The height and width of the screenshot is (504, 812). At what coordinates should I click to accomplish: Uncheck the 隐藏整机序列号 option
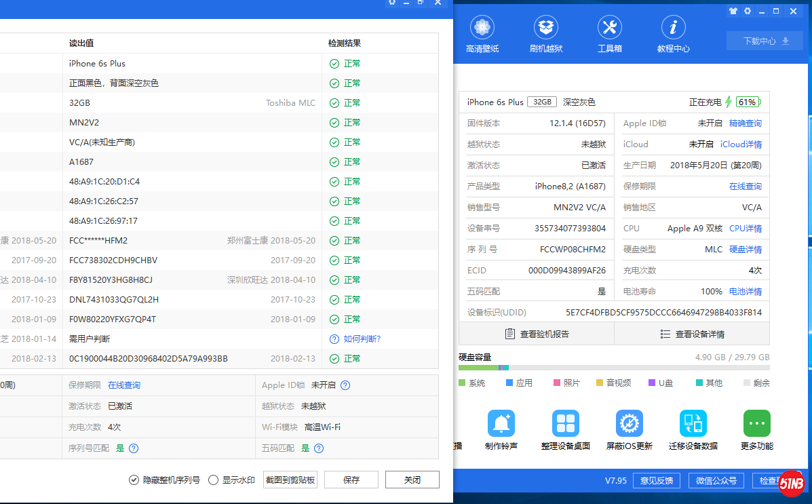[x=134, y=480]
